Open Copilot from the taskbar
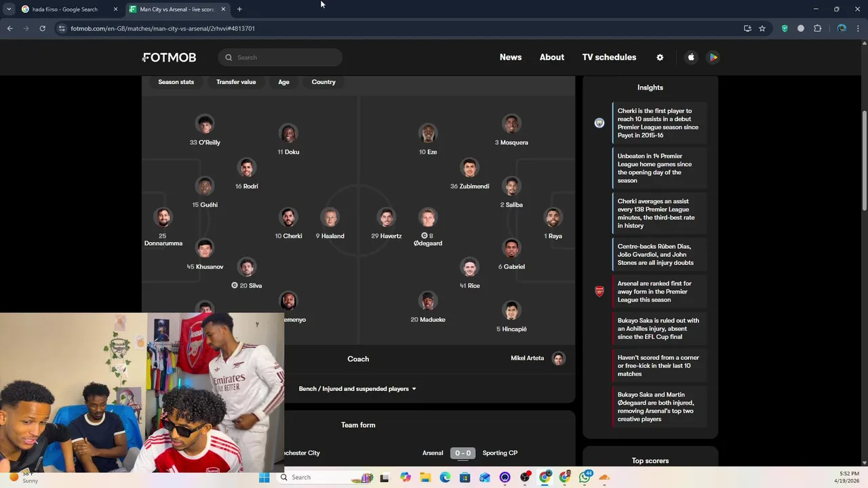 406,477
